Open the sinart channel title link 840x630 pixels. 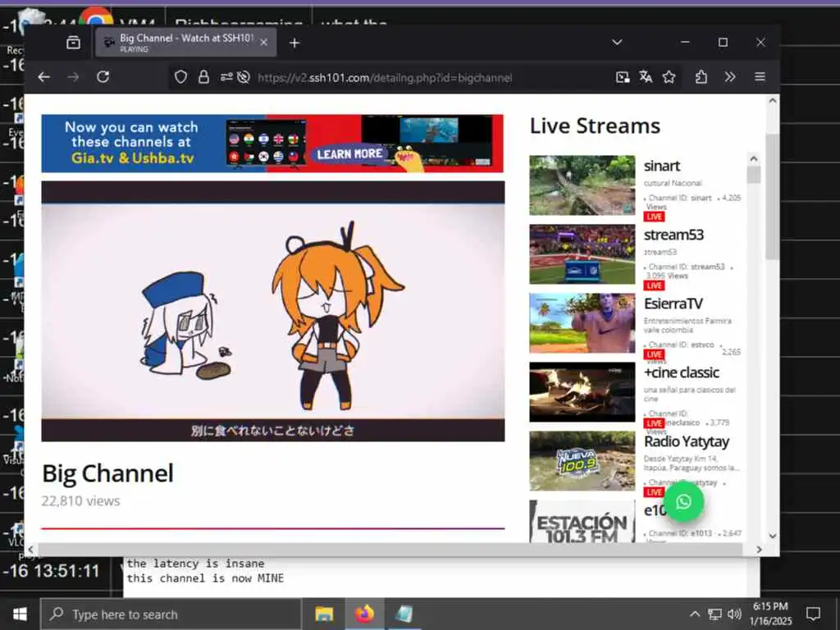click(x=662, y=166)
